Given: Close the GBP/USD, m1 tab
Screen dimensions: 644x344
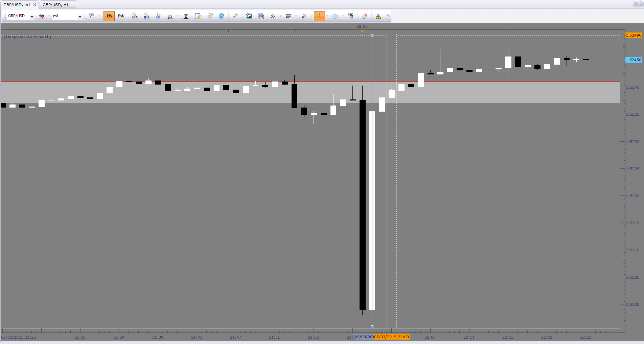Looking at the screenshot, I should pyautogui.click(x=34, y=5).
